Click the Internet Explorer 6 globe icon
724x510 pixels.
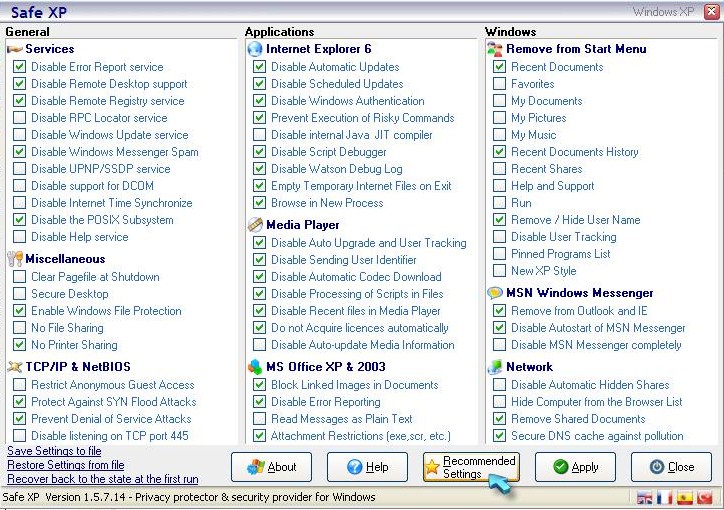coord(255,49)
